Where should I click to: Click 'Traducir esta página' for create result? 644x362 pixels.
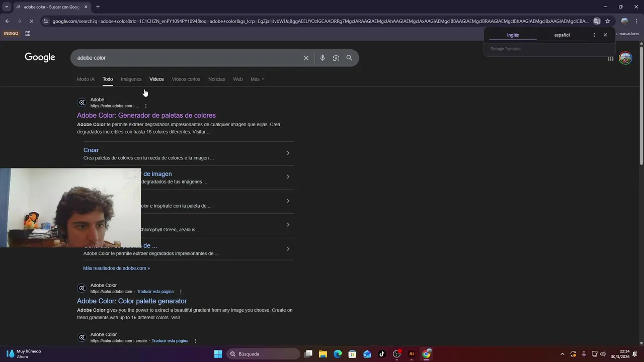coord(170,341)
